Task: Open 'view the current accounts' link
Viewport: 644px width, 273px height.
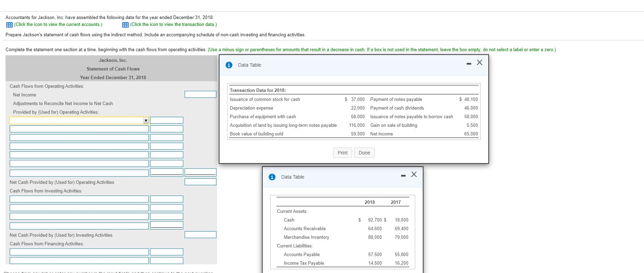Action: [x=58, y=25]
